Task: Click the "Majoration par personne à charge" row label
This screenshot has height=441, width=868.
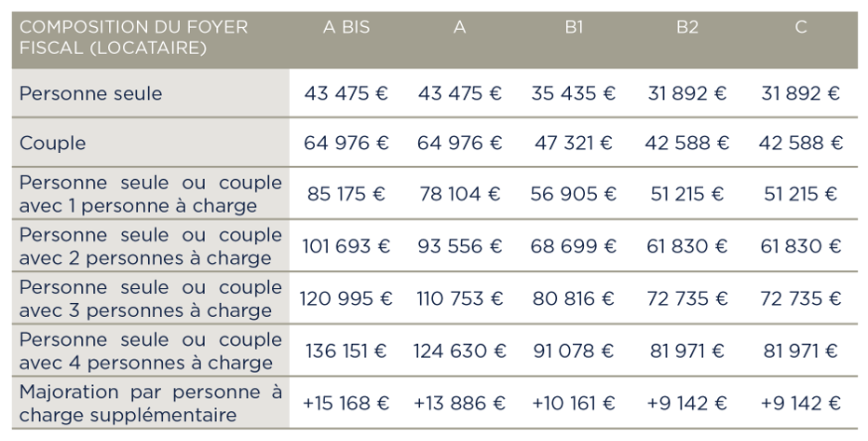Action: (150, 403)
